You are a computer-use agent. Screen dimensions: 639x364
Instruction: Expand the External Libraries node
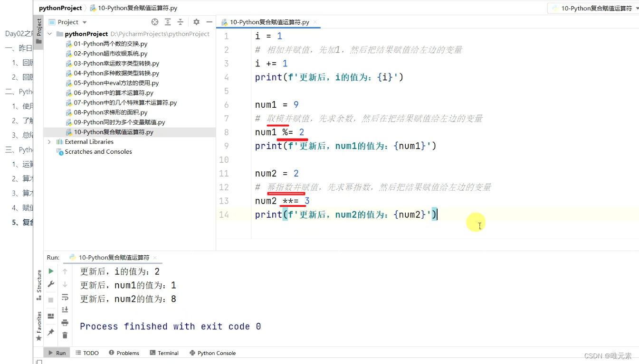coord(49,141)
